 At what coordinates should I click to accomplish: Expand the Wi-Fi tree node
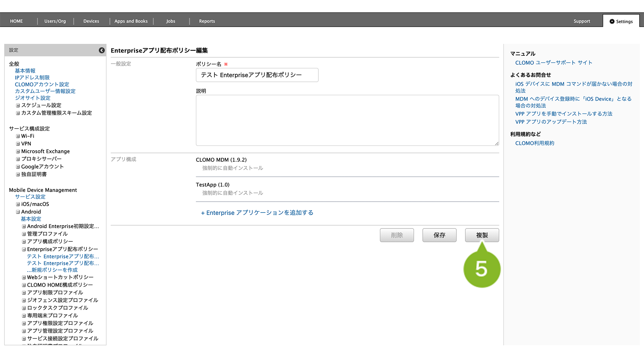(18, 136)
